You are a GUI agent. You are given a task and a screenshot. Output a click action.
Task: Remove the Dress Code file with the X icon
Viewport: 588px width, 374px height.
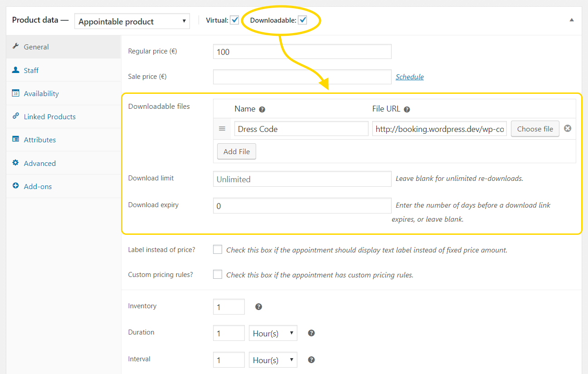(x=568, y=128)
